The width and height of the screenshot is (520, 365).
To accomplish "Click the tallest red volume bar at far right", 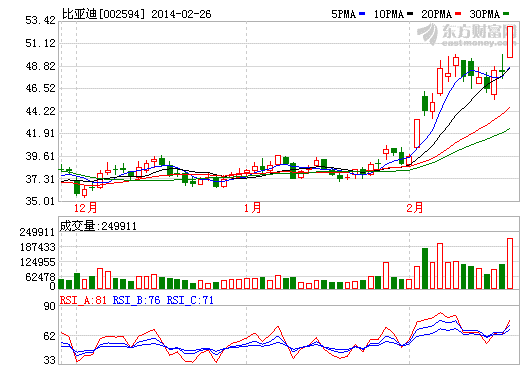I will [x=510, y=263].
